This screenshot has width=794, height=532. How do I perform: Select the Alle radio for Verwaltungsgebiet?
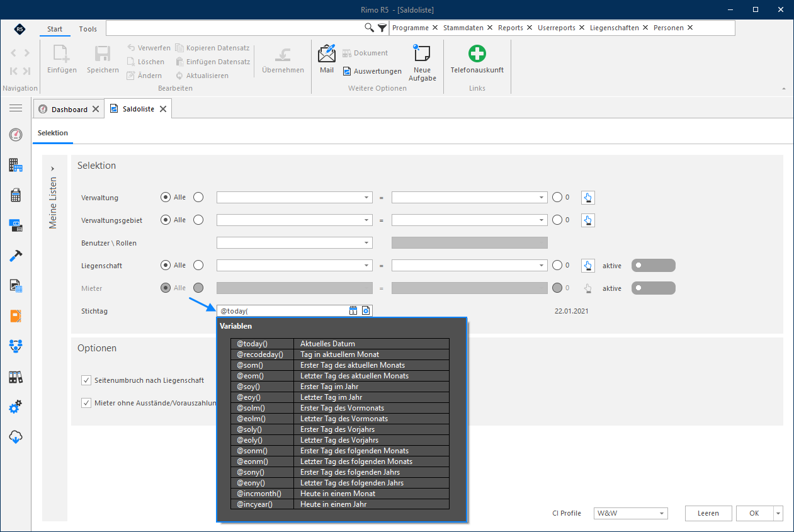[x=166, y=220]
